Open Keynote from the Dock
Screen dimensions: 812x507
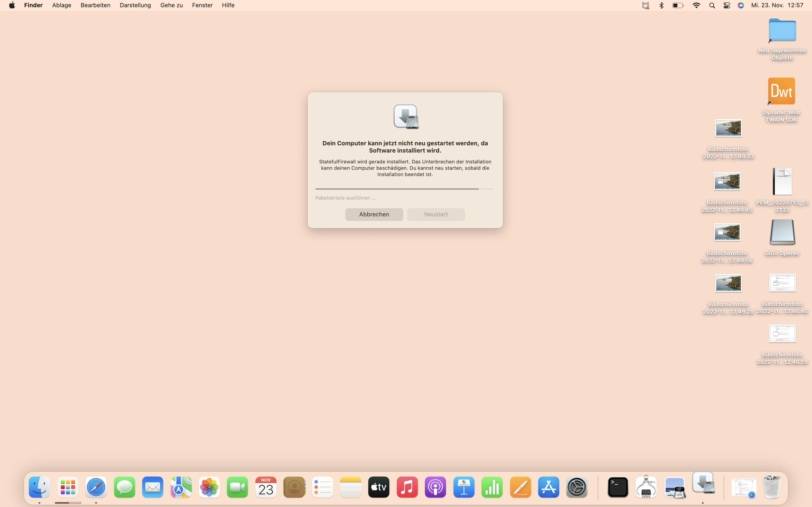click(464, 487)
